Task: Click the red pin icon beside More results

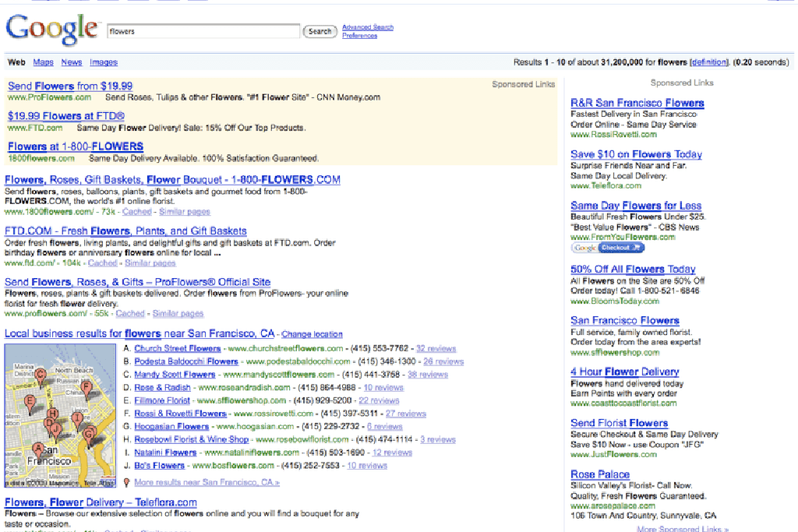Action: pos(127,483)
